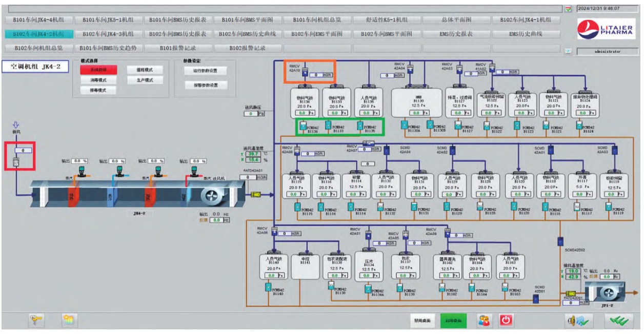Click the RMCV 42A08 valve icon
The width and height of the screenshot is (644, 334).
tap(297, 151)
